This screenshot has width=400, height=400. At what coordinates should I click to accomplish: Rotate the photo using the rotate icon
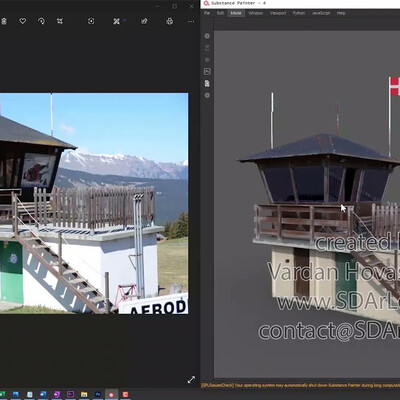tap(41, 21)
